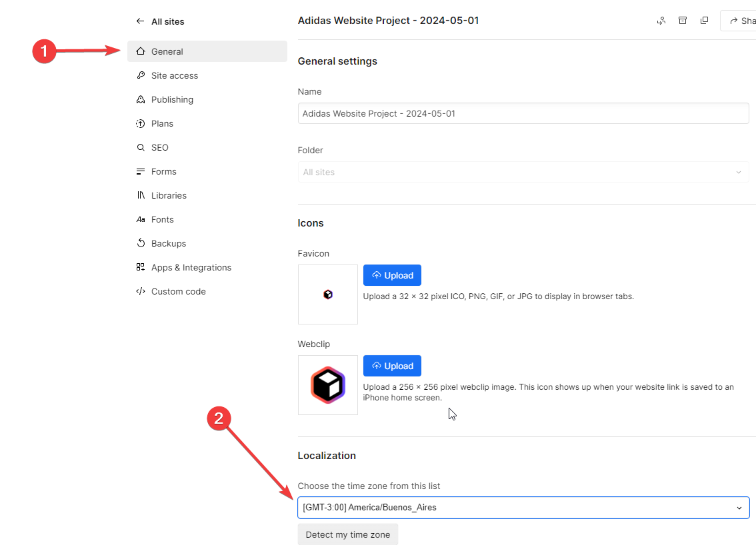This screenshot has width=756, height=545.
Task: Upload a new Favicon image
Action: [392, 275]
